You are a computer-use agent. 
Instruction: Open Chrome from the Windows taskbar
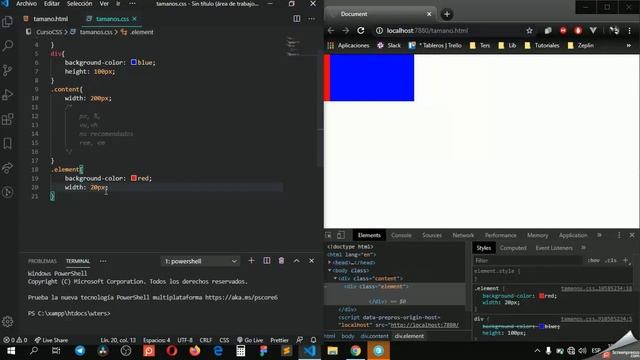point(356,351)
